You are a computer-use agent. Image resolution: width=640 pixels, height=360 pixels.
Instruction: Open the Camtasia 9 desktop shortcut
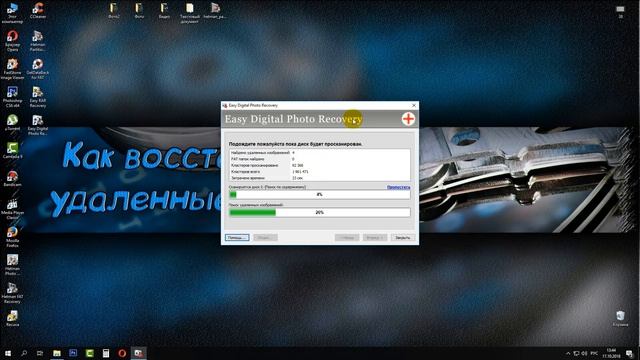click(12, 151)
